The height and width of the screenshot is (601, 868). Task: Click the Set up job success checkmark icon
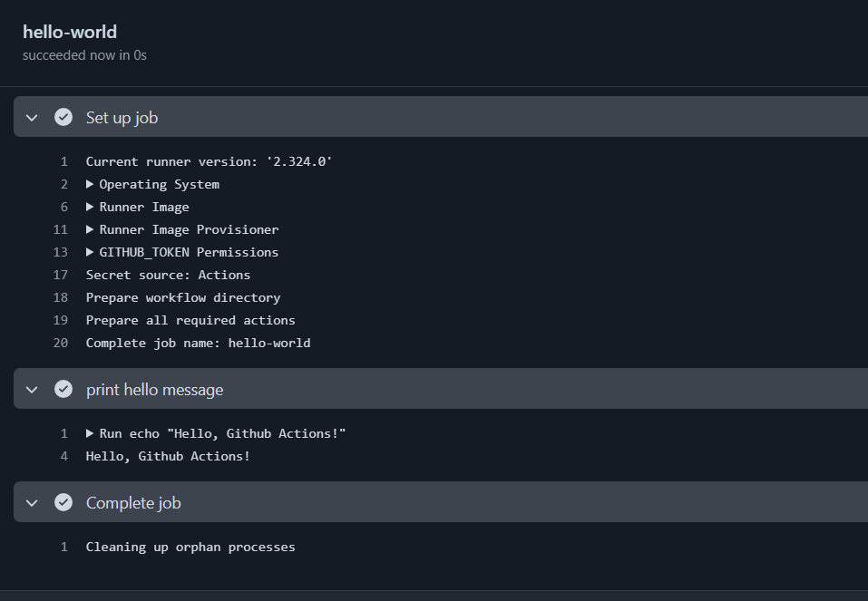point(63,117)
